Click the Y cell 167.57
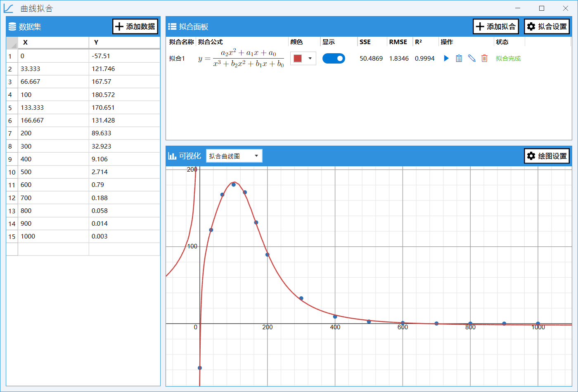This screenshot has width=578, height=392. tap(124, 82)
